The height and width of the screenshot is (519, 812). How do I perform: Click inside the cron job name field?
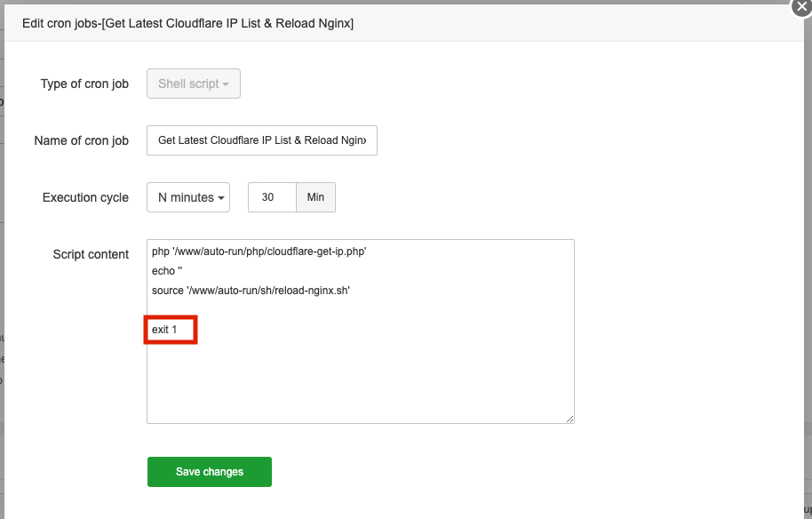(261, 140)
